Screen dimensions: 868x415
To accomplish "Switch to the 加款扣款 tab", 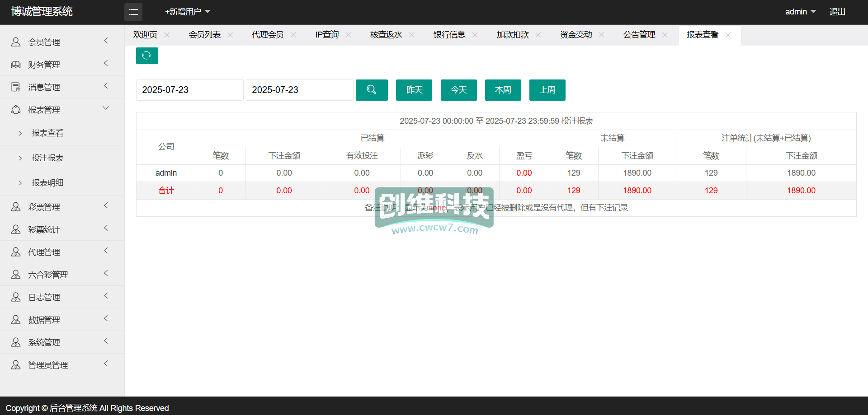I will pyautogui.click(x=513, y=35).
